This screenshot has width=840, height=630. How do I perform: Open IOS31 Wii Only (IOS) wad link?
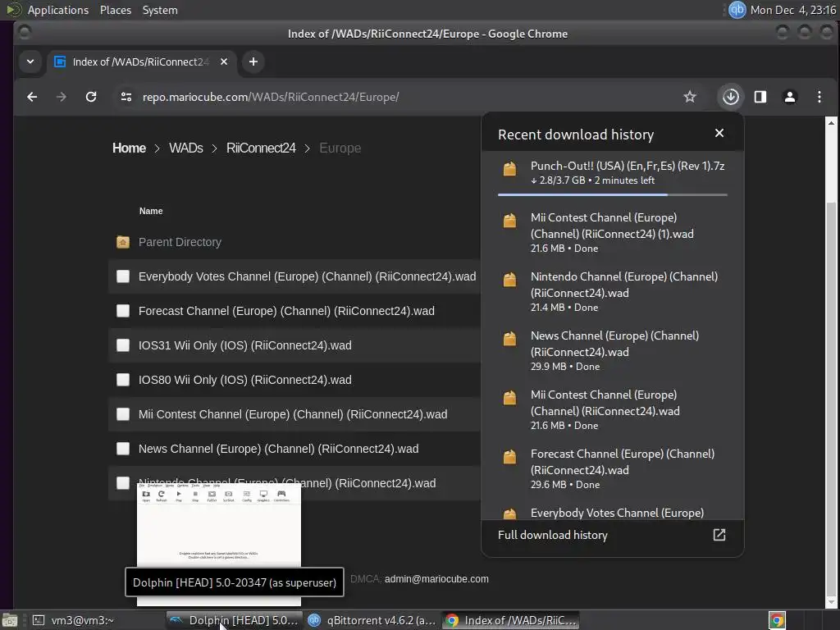coord(244,345)
